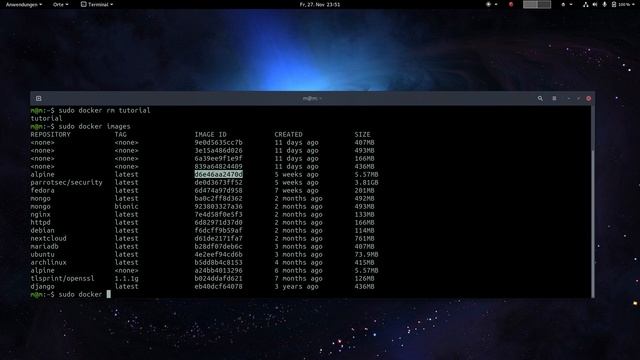Click the network status icon
Viewport: 640px width, 360px height.
tap(585, 4)
